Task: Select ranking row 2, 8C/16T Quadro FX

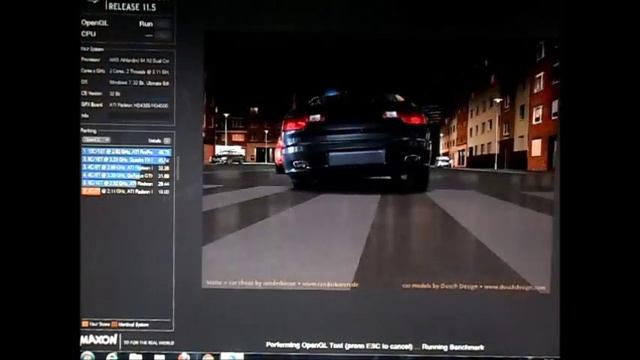Action: (x=127, y=160)
